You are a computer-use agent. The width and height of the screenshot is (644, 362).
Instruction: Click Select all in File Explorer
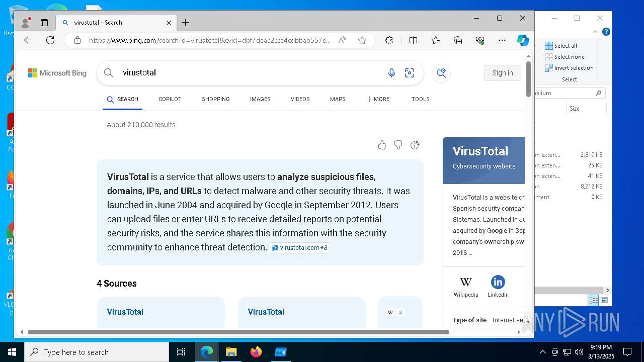[561, 46]
